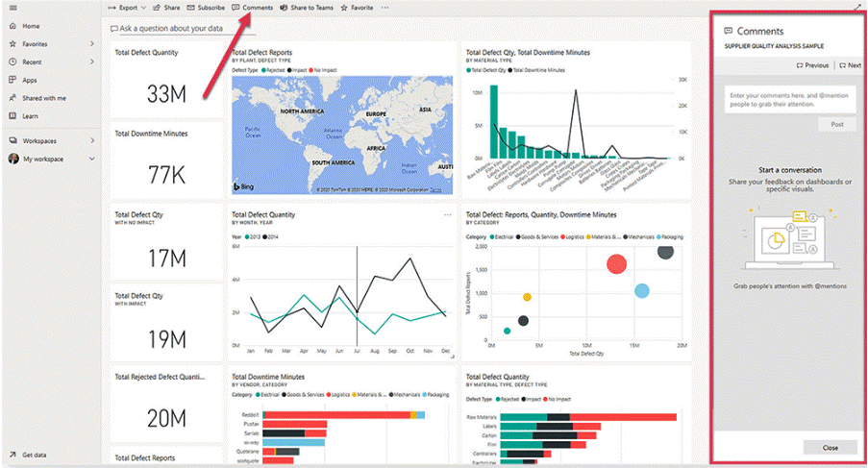Click Rejected legend in map visual
This screenshot has height=468, width=868.
tap(273, 70)
